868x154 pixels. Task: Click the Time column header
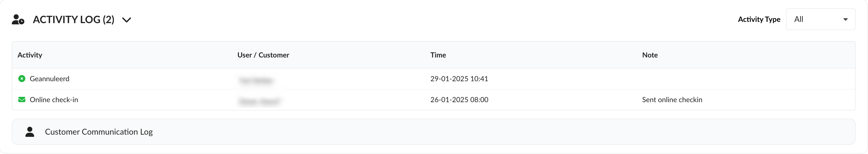pyautogui.click(x=438, y=55)
